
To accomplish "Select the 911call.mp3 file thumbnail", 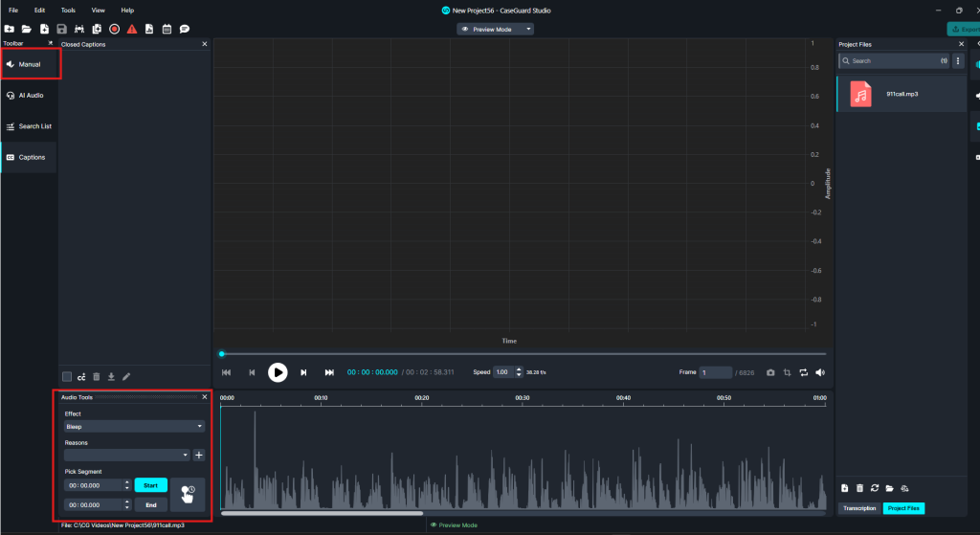I will click(x=861, y=94).
